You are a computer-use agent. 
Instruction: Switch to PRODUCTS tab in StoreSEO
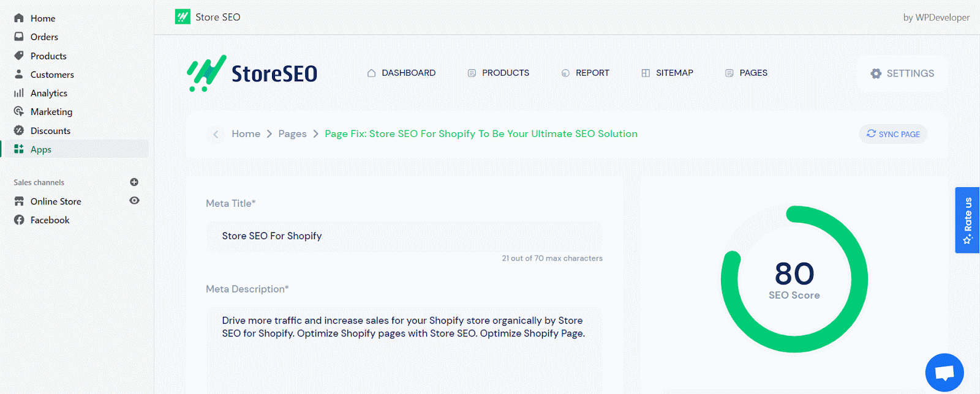[x=499, y=73]
